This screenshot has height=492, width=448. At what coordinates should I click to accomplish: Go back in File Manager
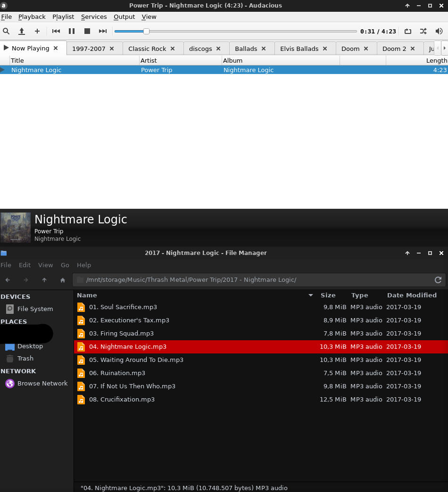tap(8, 280)
